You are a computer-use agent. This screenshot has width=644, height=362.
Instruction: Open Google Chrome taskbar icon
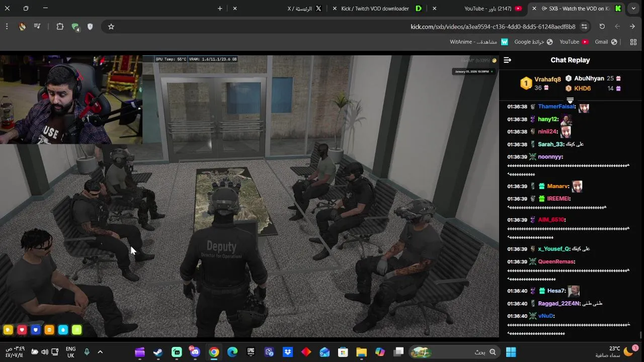(x=214, y=352)
